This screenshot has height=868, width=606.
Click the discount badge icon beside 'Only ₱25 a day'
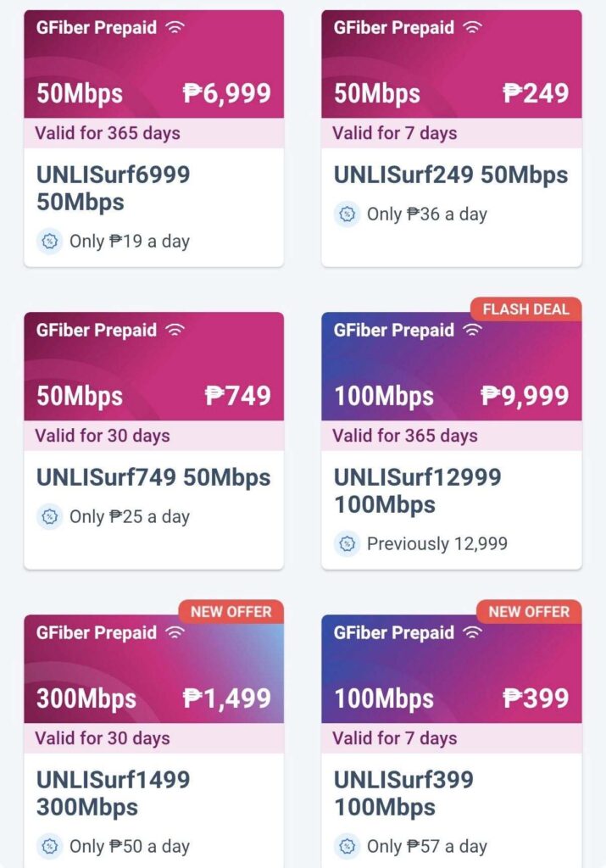49,517
